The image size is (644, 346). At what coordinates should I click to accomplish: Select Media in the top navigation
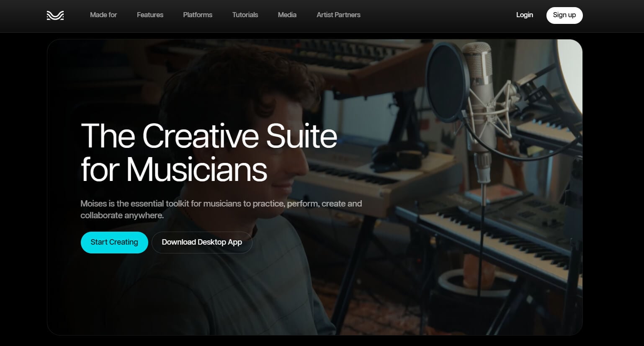pyautogui.click(x=287, y=15)
